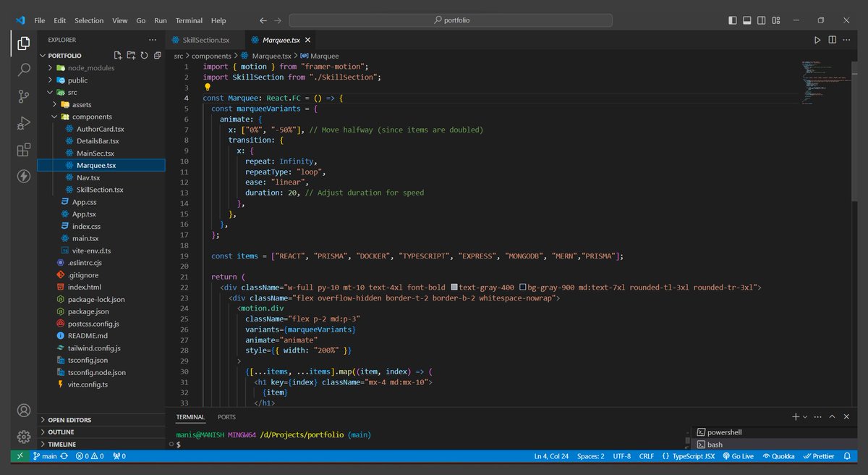Select the TERMINAL panel tab
Screen dimensions: 868x475
[x=190, y=417]
